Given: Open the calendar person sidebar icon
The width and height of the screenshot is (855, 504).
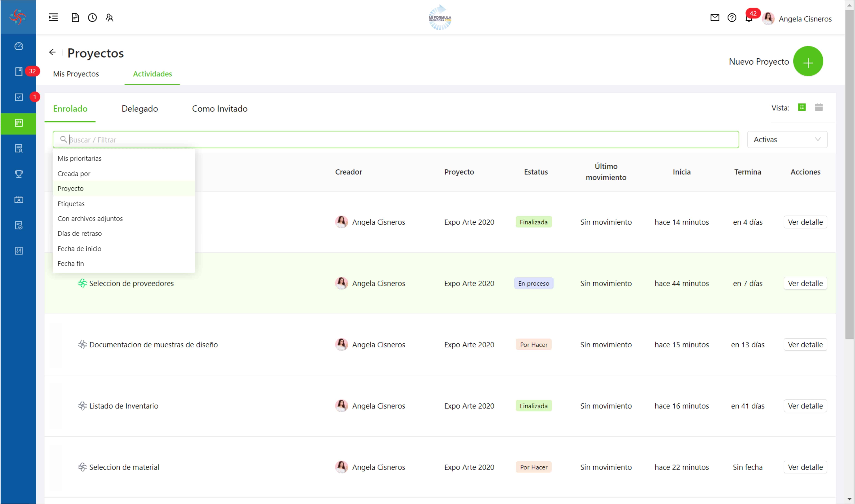Looking at the screenshot, I should [x=19, y=199].
